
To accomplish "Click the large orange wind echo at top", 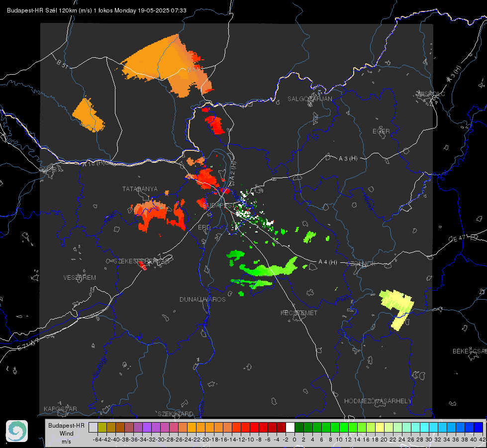I will 168,65.
